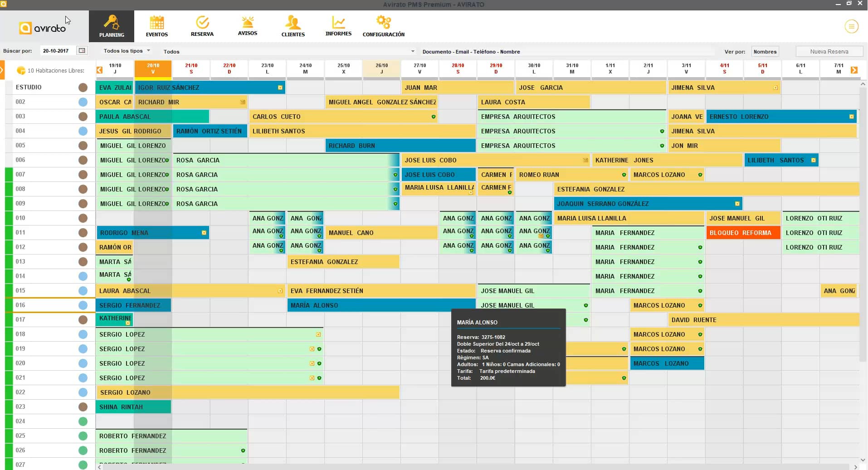Click the date field showing 20-10-2017
The image size is (868, 470).
57,51
